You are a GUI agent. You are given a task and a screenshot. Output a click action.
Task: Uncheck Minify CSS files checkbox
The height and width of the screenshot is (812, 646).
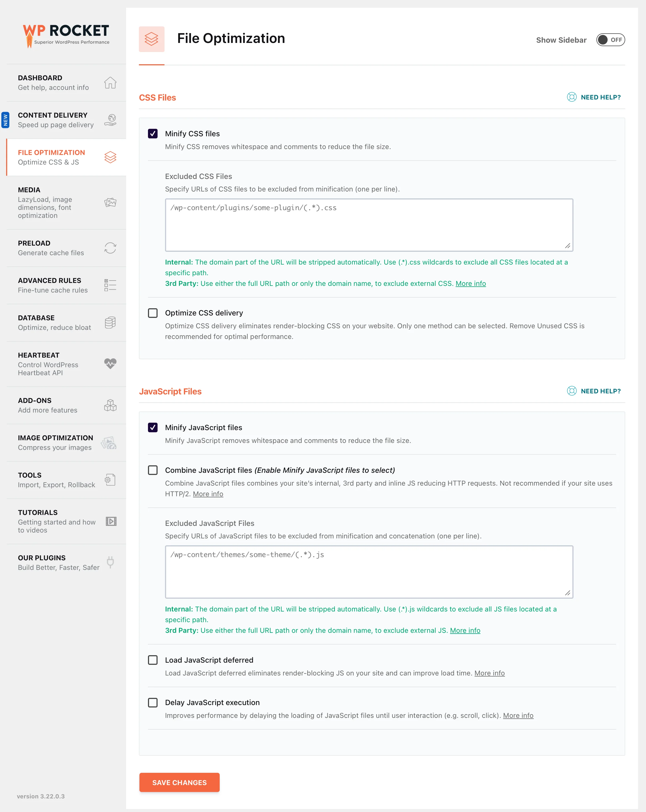click(x=153, y=134)
